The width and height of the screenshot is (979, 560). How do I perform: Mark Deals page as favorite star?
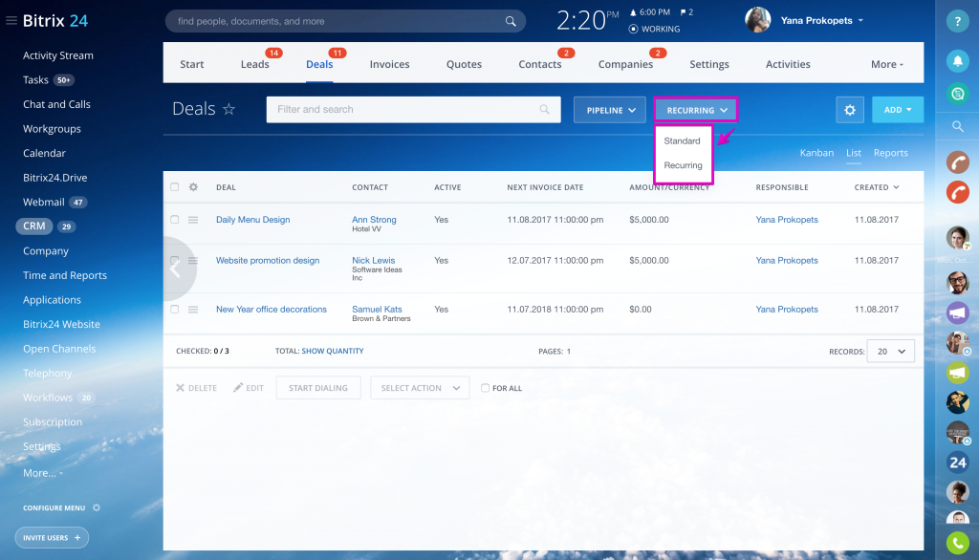click(229, 109)
